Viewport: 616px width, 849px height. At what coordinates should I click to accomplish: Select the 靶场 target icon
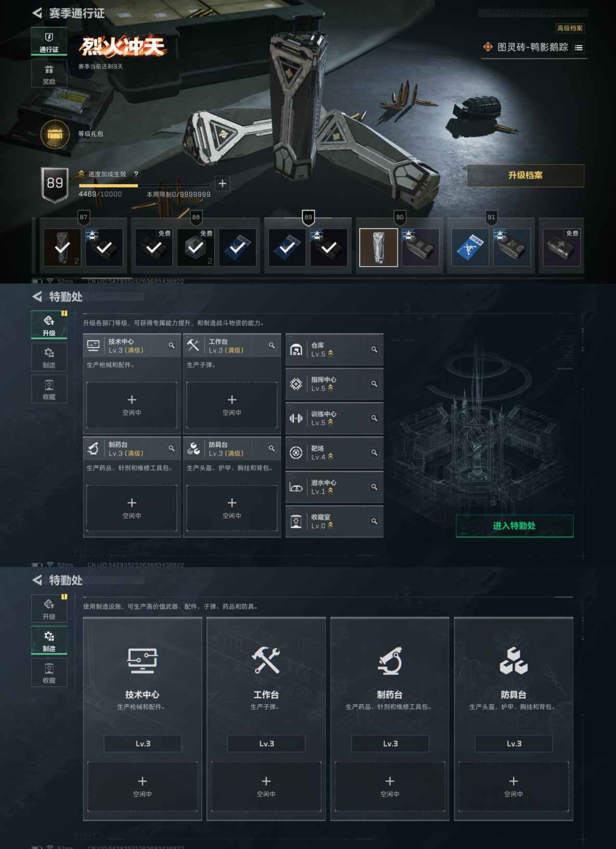(296, 453)
